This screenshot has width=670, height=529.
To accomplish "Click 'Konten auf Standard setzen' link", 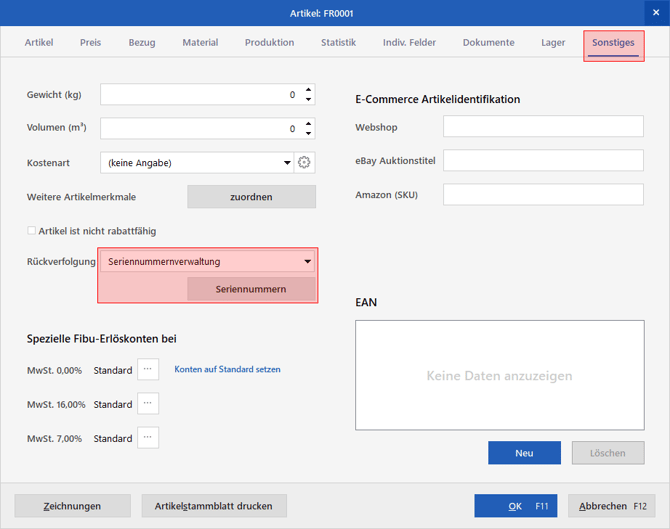I will click(227, 369).
